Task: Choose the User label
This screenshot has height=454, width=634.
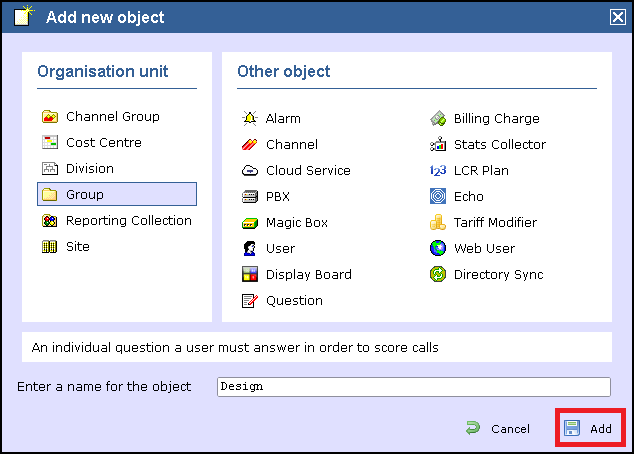Action: (x=280, y=249)
